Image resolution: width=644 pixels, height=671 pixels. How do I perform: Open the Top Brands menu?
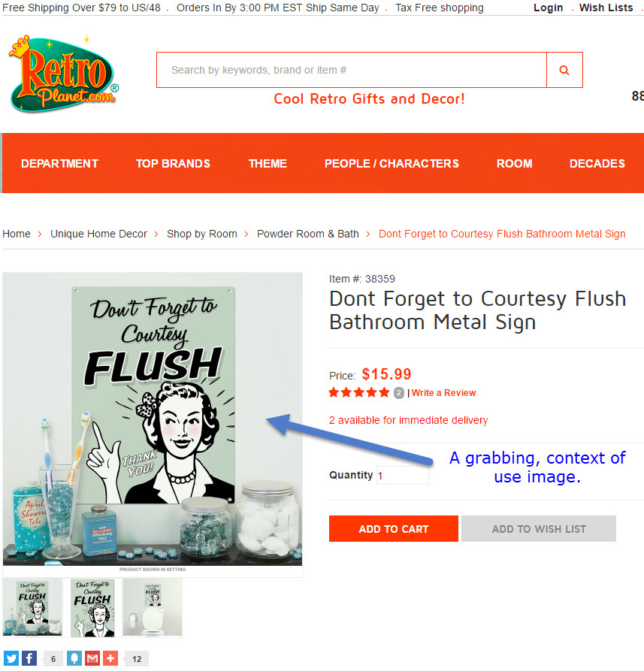pos(173,164)
